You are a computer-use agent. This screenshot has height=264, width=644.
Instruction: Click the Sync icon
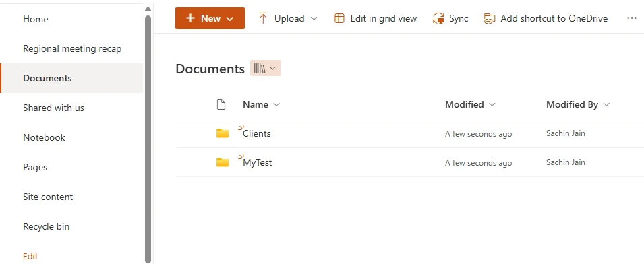(438, 18)
